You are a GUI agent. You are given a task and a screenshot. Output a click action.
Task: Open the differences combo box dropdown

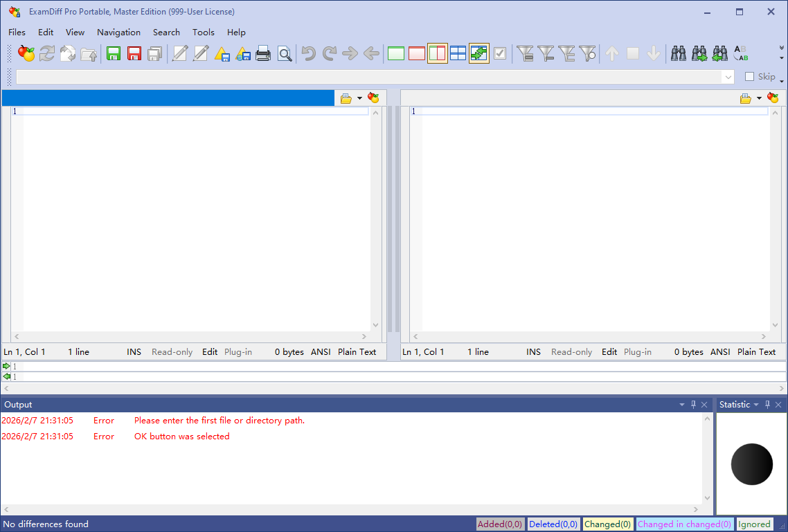click(728, 77)
